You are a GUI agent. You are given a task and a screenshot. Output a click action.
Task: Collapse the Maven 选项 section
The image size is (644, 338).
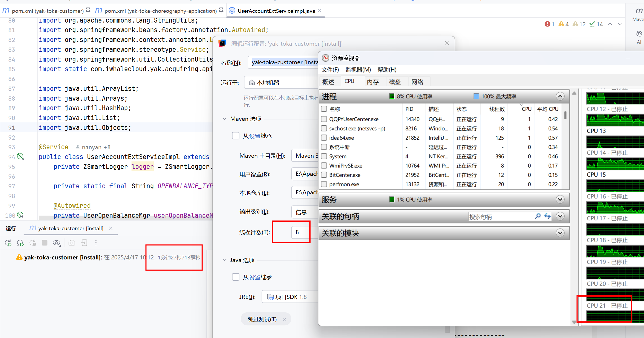(225, 119)
